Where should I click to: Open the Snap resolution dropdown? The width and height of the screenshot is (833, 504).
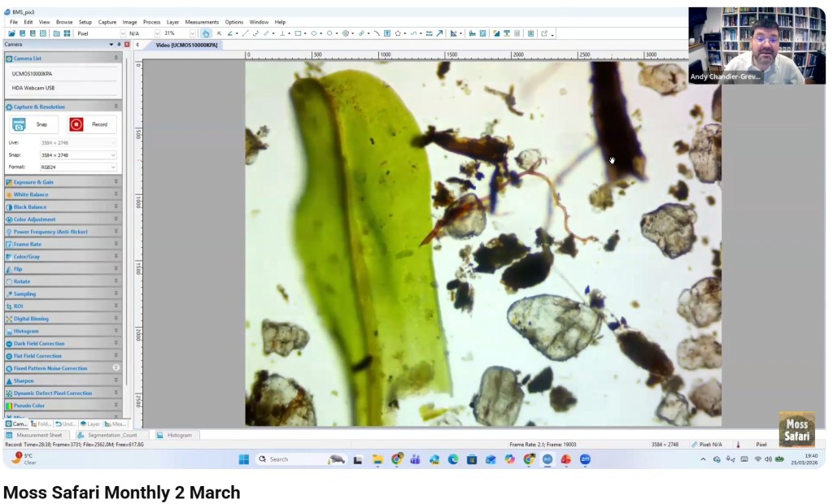pyautogui.click(x=78, y=154)
